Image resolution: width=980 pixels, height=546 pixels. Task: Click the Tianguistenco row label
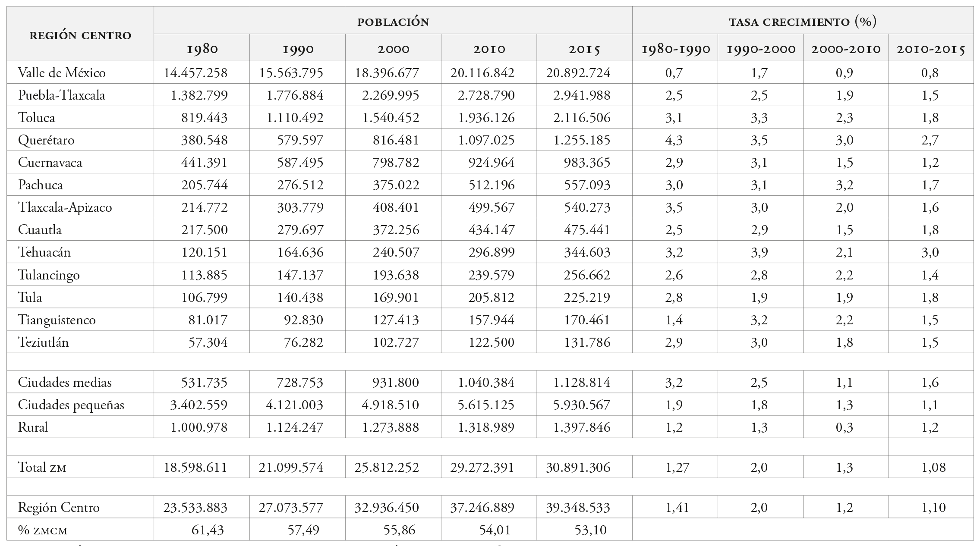coord(57,320)
